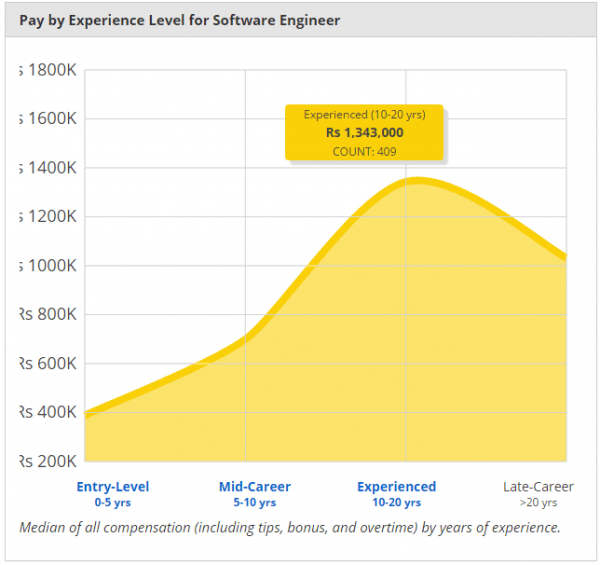Select the 1400K y-axis label
This screenshot has width=600, height=565.
[48, 168]
